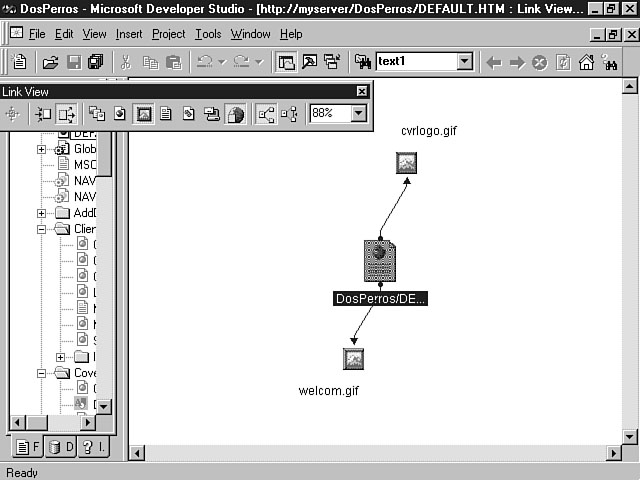This screenshot has height=480, width=640.
Task: Open the text1 find combo box
Action: [x=464, y=62]
